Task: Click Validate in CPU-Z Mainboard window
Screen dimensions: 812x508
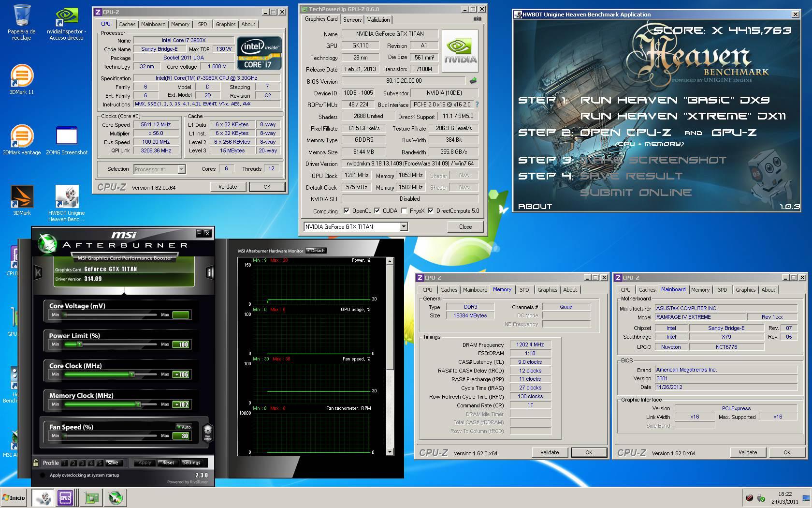Action: coord(748,452)
